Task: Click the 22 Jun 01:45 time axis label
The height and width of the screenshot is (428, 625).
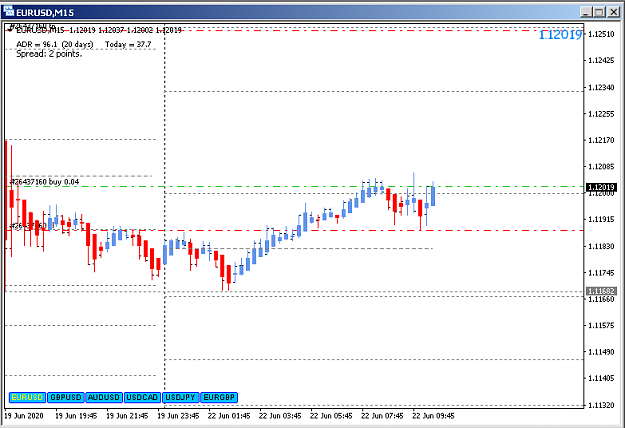Action: [229, 416]
